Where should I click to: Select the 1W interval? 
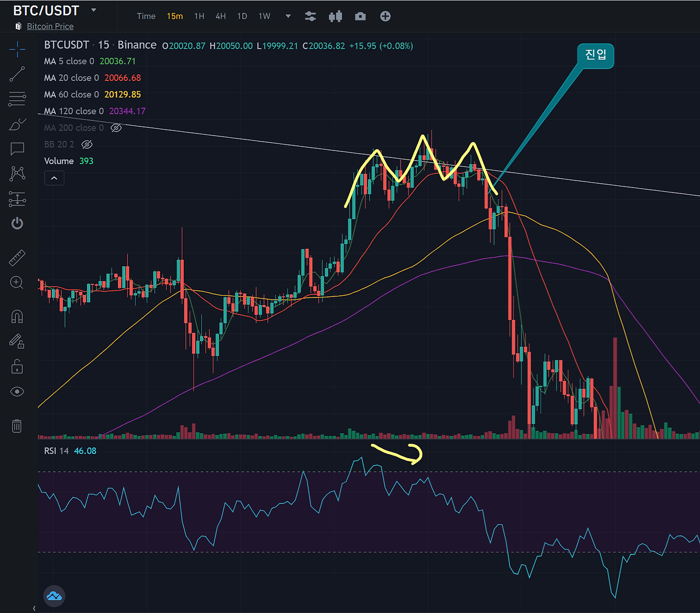pos(265,16)
